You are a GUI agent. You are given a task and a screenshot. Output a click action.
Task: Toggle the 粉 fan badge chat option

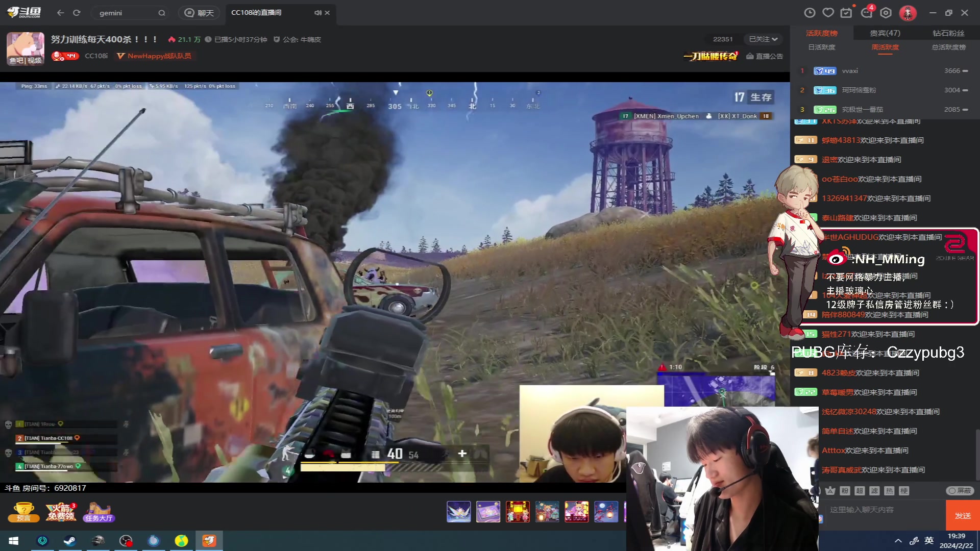(x=845, y=490)
